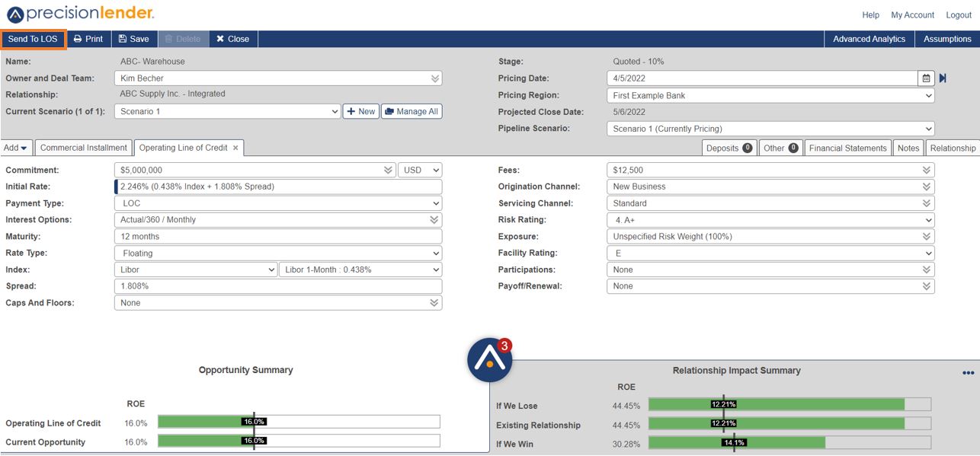
Task: Open the Payment Type dropdown
Action: 278,203
